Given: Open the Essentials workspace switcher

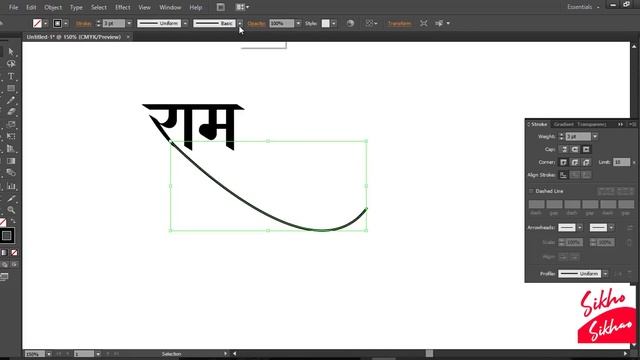Looking at the screenshot, I should pyautogui.click(x=583, y=7).
